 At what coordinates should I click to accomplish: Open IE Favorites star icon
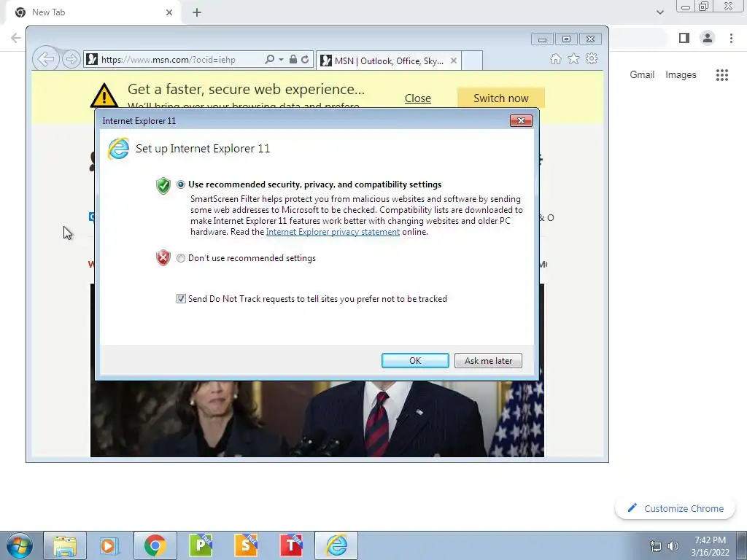[x=573, y=58]
